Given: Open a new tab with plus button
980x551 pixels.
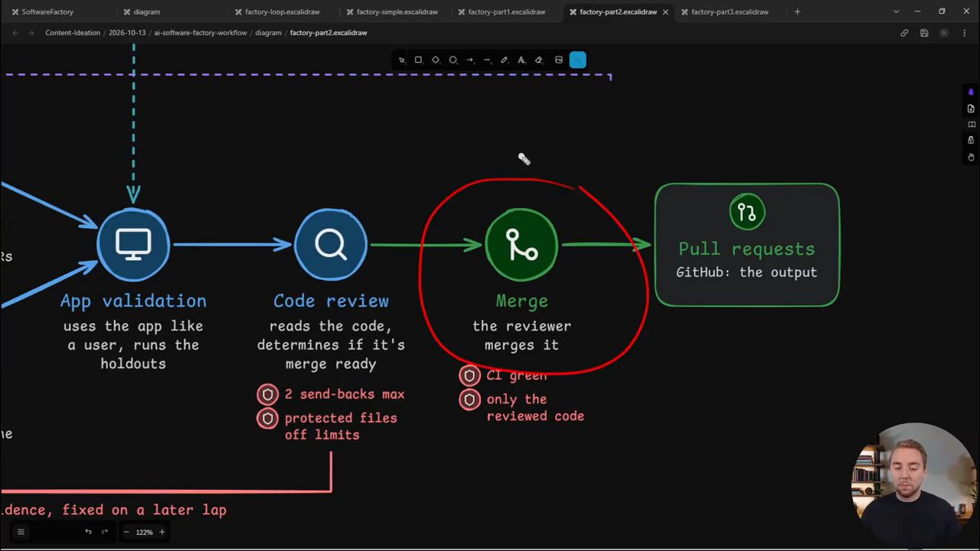Looking at the screenshot, I should (797, 11).
